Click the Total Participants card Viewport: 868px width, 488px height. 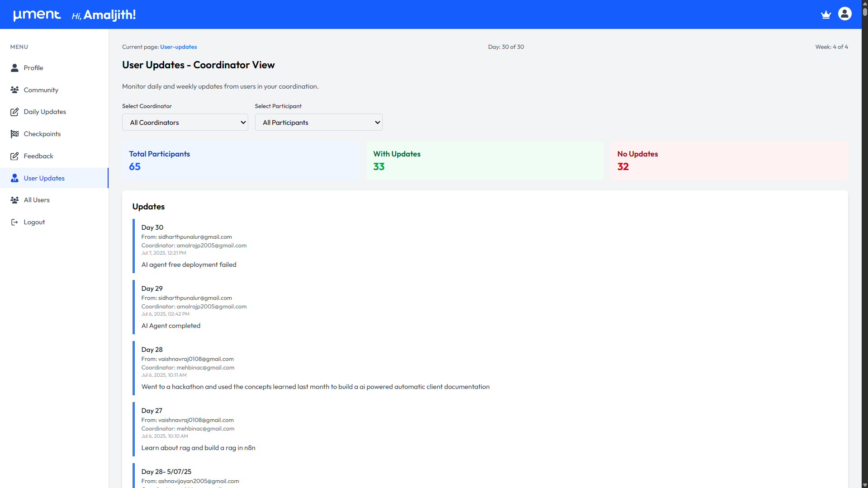(x=241, y=161)
